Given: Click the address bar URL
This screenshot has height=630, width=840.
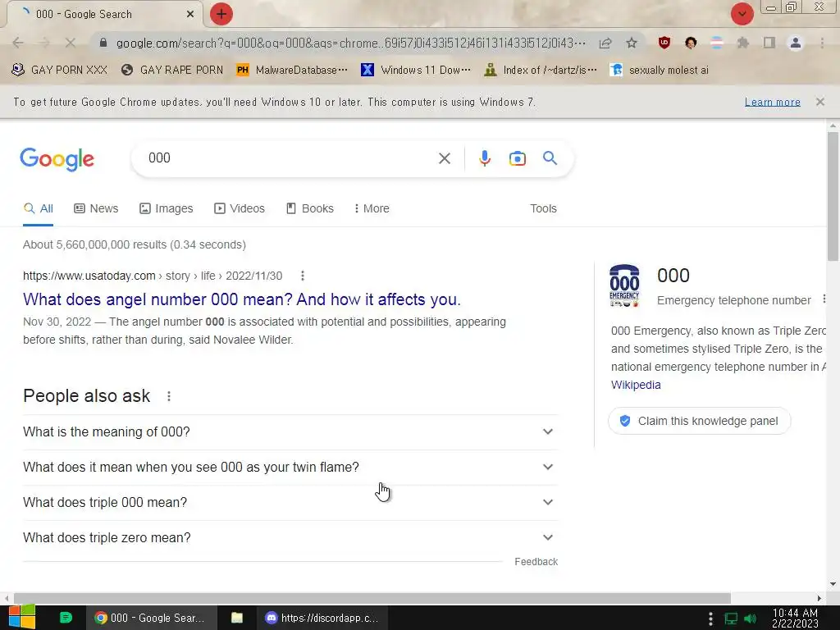Looking at the screenshot, I should click(x=351, y=43).
